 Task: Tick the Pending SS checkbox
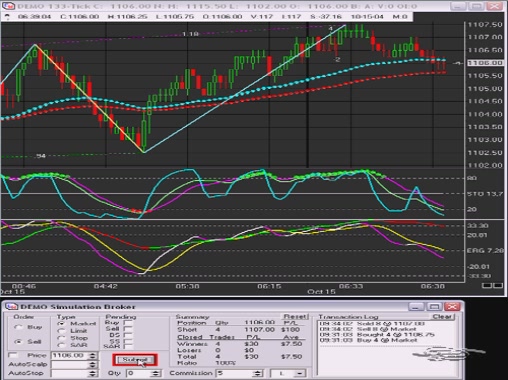click(x=128, y=341)
